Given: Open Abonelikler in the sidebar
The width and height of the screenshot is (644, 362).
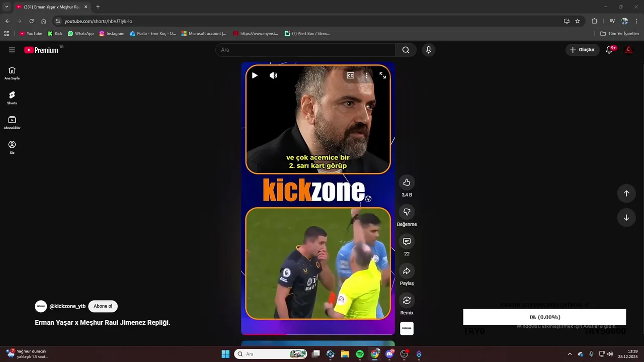Looking at the screenshot, I should [12, 122].
